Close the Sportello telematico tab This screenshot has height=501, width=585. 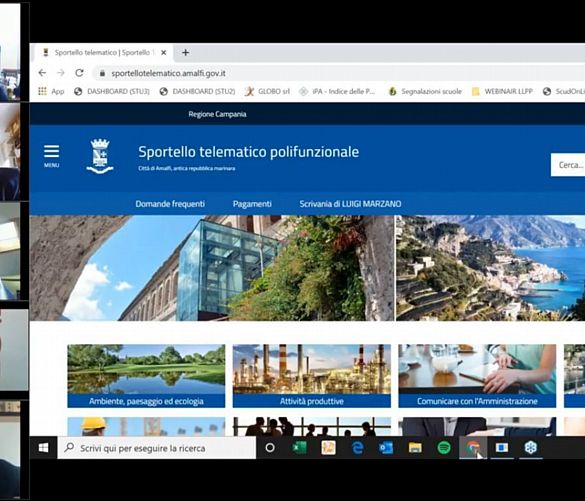[163, 53]
